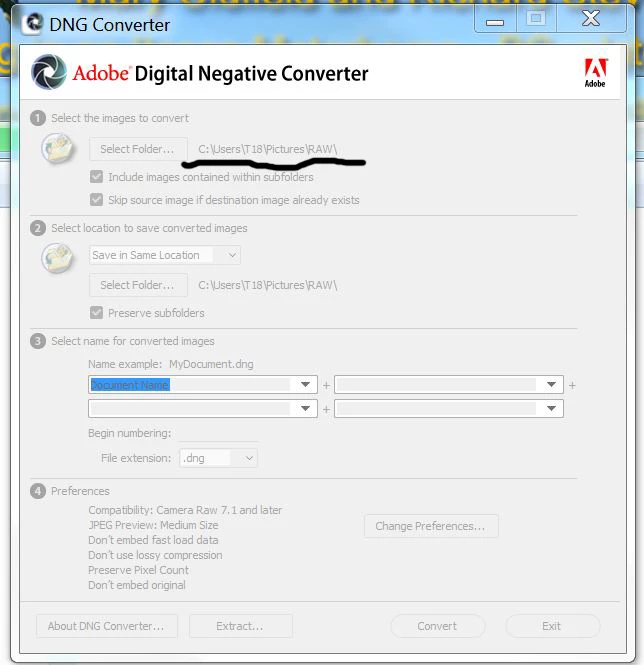Click the step 1 heading Select the images to convert

pyautogui.click(x=120, y=118)
